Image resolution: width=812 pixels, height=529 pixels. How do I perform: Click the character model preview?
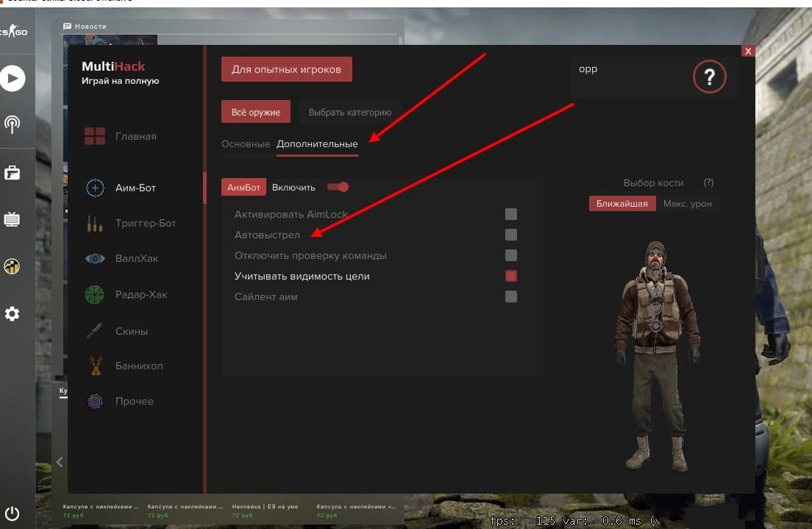pyautogui.click(x=657, y=356)
